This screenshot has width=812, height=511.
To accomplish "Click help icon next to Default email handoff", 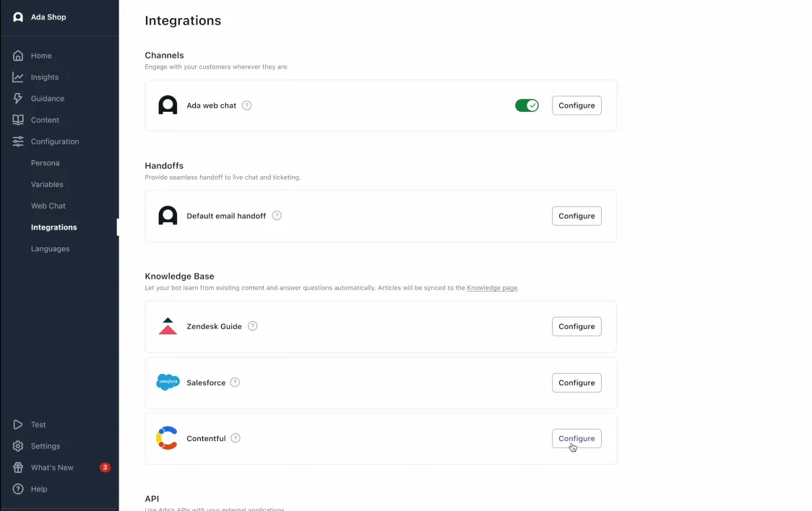I will [x=277, y=216].
